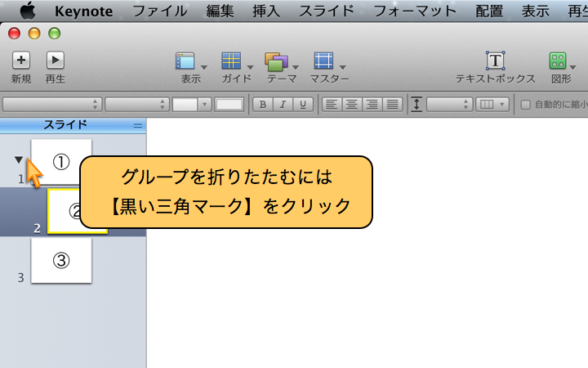
Task: Click the 表示 view toolbar icon
Action: tap(185, 61)
